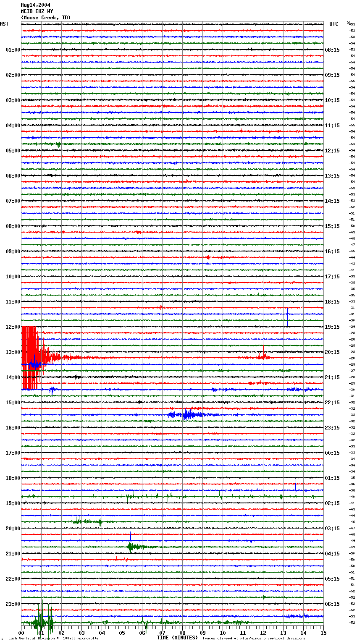Viewport: 357px width, 644px height.
Task: Click the MST time label "14:00"
Action: tap(13, 377)
